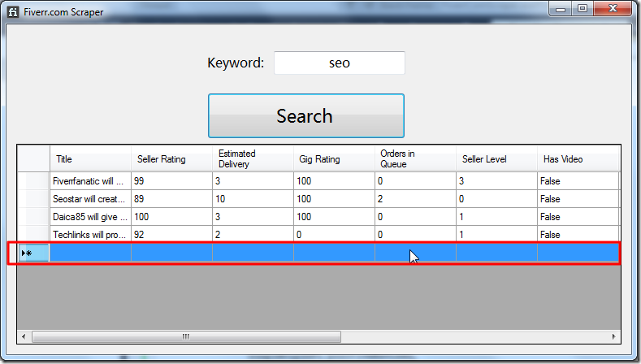Sort by the Title column header

point(90,158)
